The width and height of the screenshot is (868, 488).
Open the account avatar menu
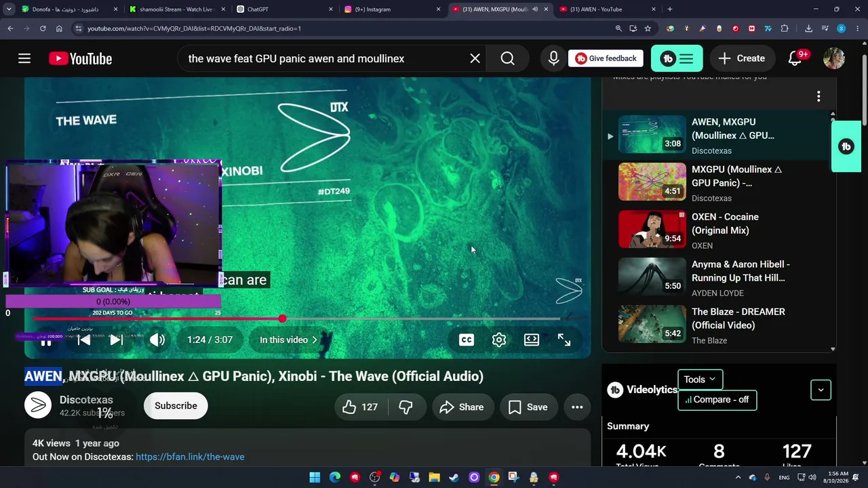click(x=834, y=58)
